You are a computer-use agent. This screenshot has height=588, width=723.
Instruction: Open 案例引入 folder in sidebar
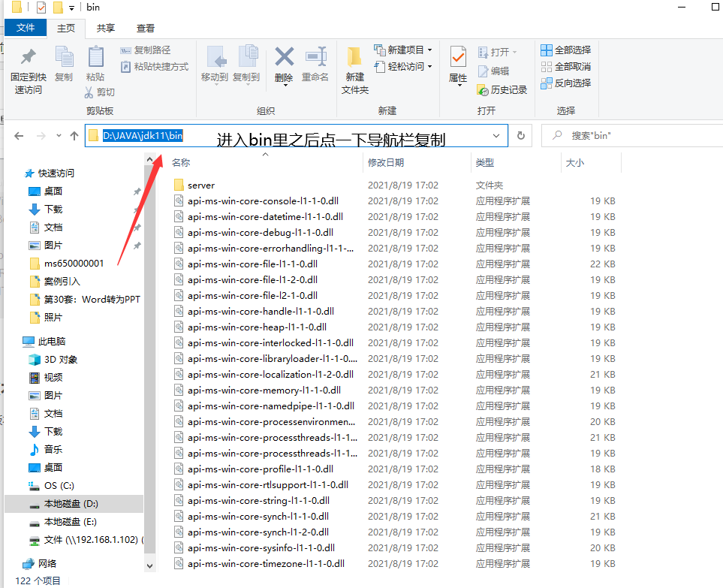tap(55, 282)
